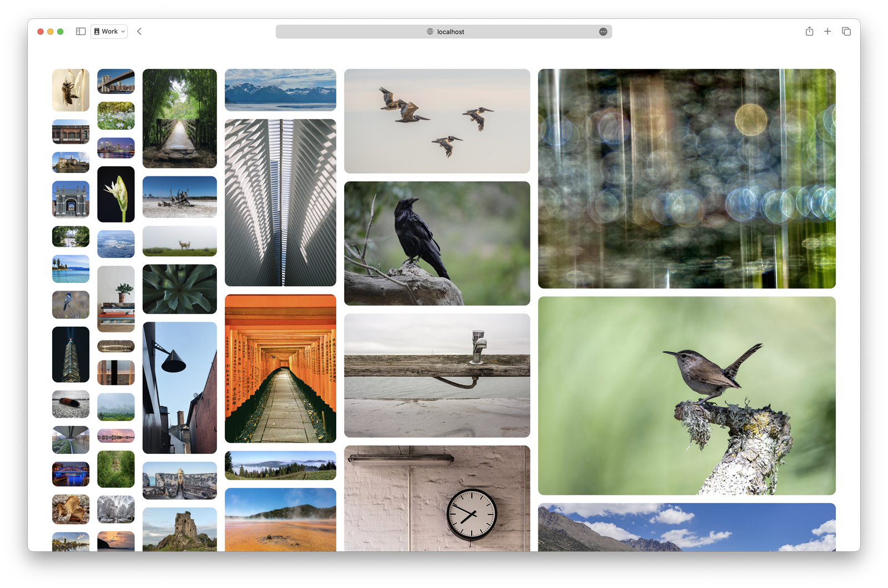
Task: Open the blue lit bridge night photo
Action: (x=70, y=474)
